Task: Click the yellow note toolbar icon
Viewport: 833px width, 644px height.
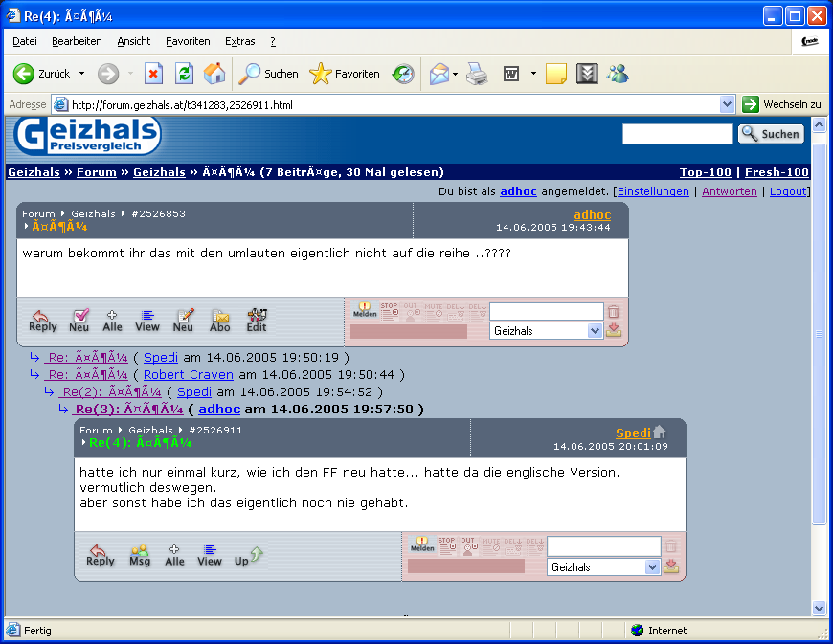Action: pyautogui.click(x=555, y=74)
